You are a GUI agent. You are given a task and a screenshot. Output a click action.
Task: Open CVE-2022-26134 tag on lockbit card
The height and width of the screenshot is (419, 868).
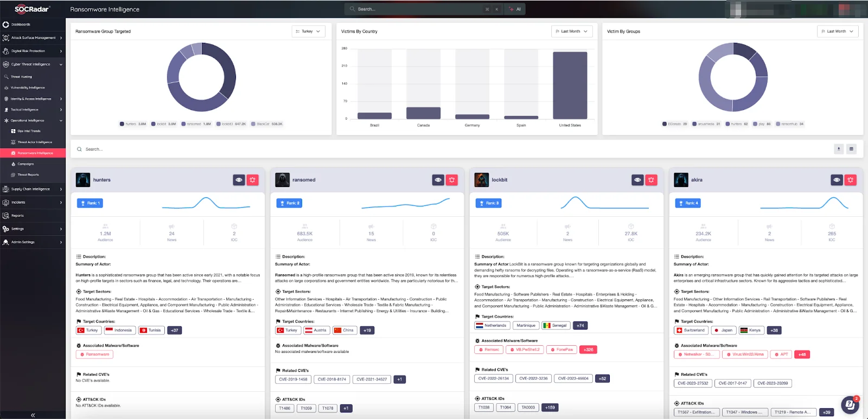(x=494, y=378)
